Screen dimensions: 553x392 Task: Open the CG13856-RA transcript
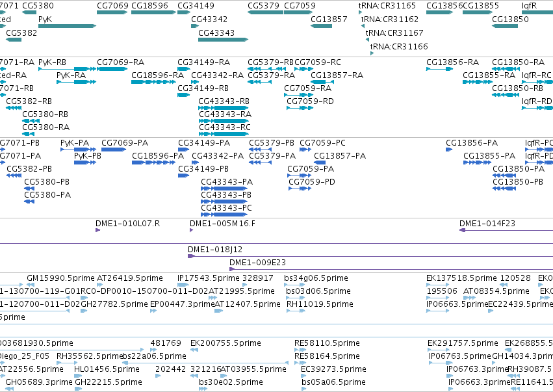click(439, 69)
